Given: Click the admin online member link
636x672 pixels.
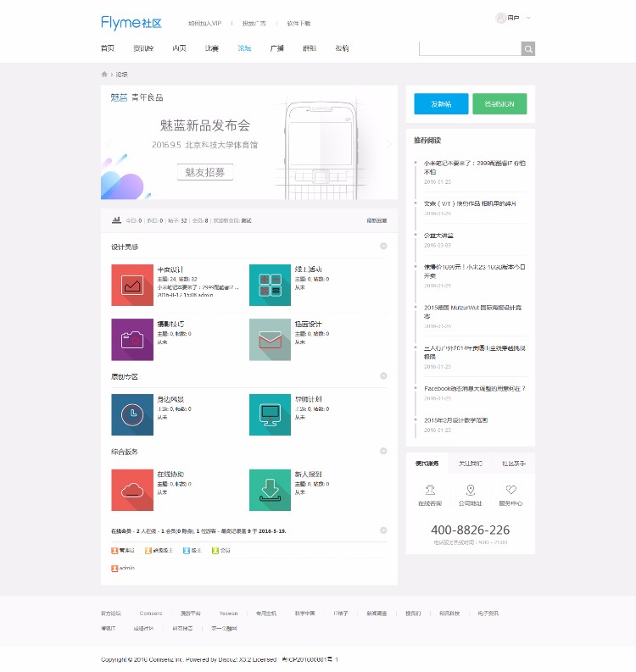Looking at the screenshot, I should [x=127, y=568].
